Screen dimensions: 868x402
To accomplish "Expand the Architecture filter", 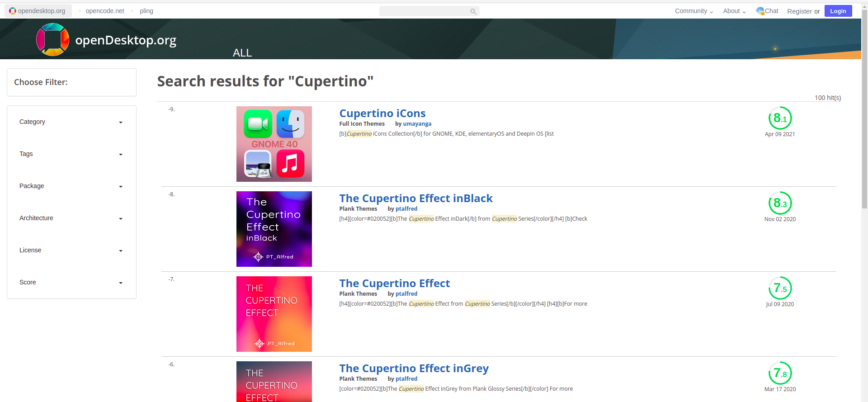I will click(x=71, y=218).
